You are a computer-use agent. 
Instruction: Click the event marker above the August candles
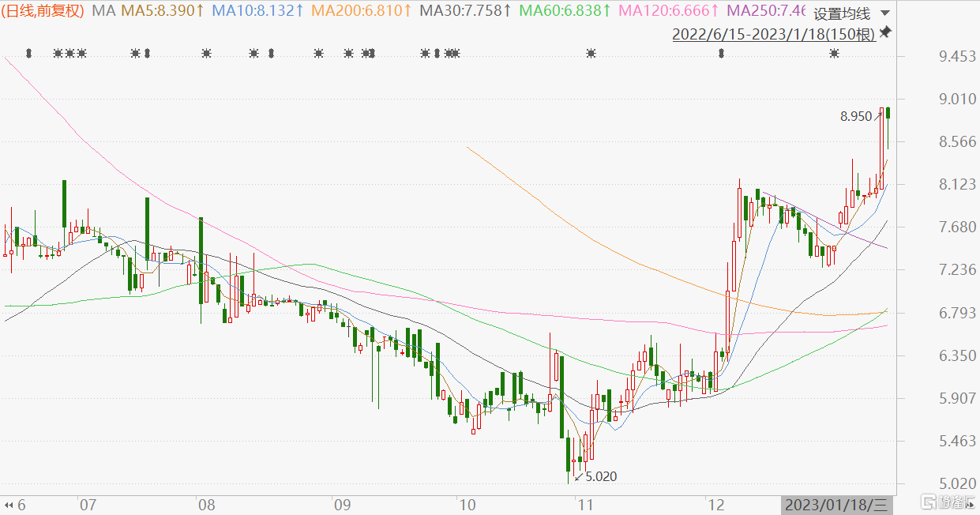pyautogui.click(x=206, y=53)
